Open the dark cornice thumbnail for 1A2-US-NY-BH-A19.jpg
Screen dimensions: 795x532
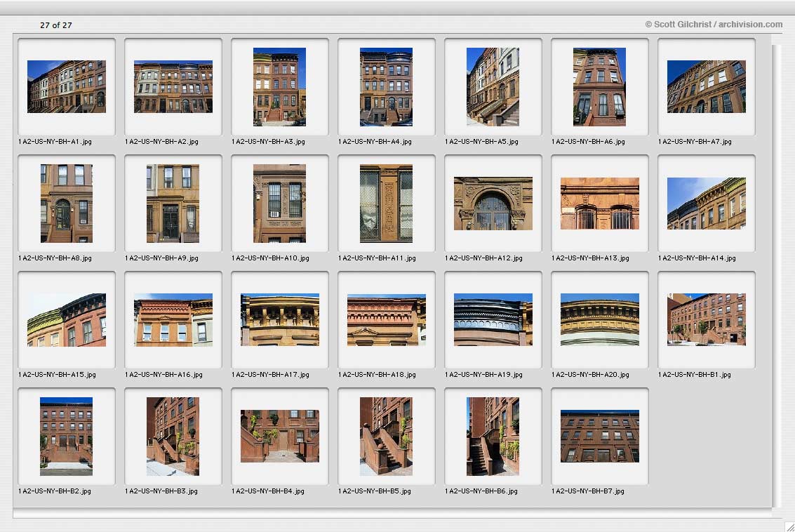(x=493, y=320)
